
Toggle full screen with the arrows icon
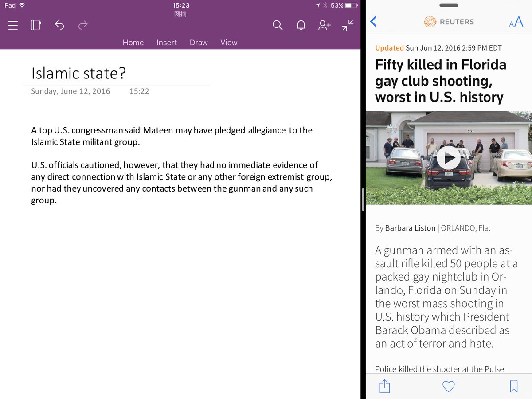348,26
